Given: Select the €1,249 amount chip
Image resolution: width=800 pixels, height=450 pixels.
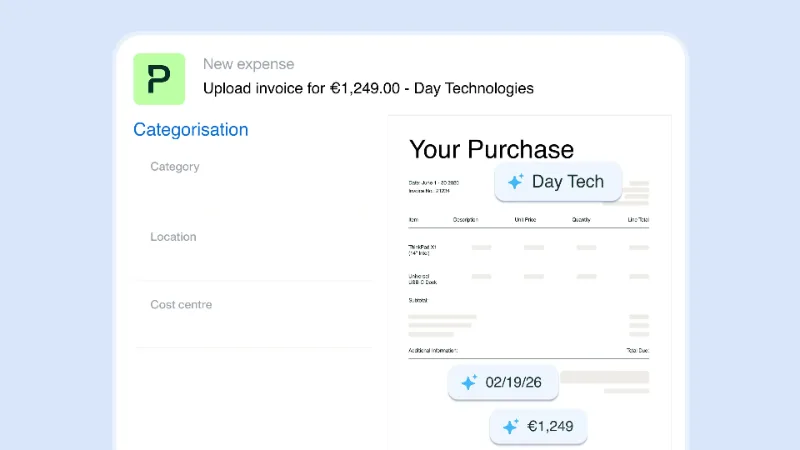Looking at the screenshot, I should click(538, 426).
